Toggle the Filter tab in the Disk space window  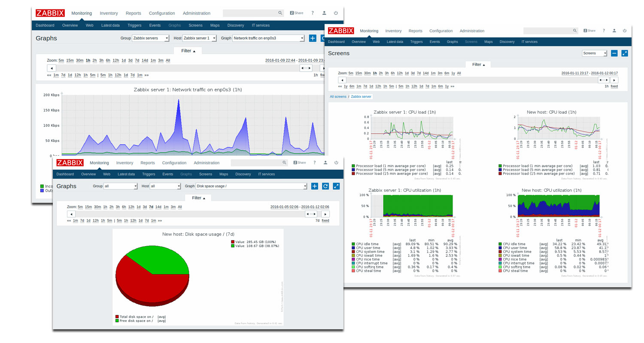pos(198,198)
